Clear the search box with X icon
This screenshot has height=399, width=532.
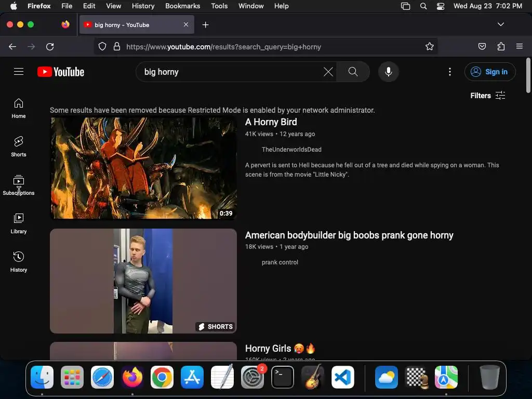(328, 72)
